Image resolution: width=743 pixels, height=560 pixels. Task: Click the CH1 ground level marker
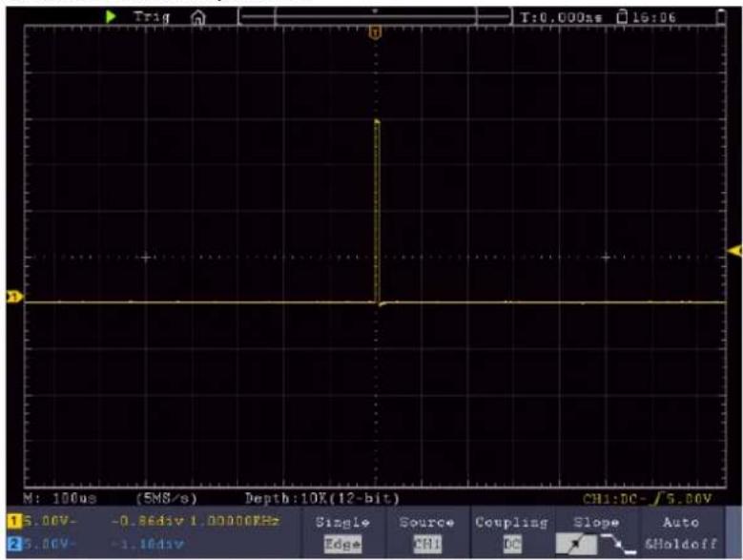click(x=14, y=297)
